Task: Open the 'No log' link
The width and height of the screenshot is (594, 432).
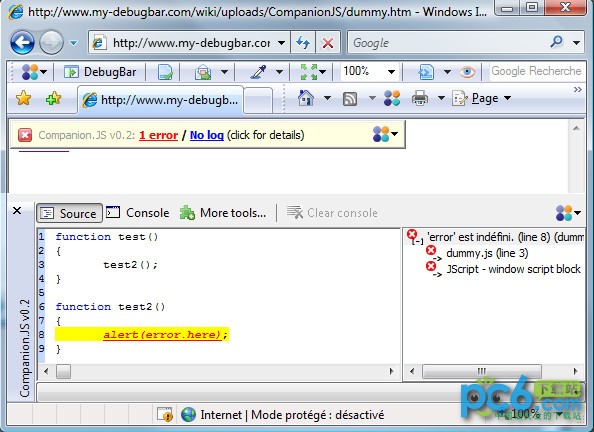Action: (x=207, y=135)
